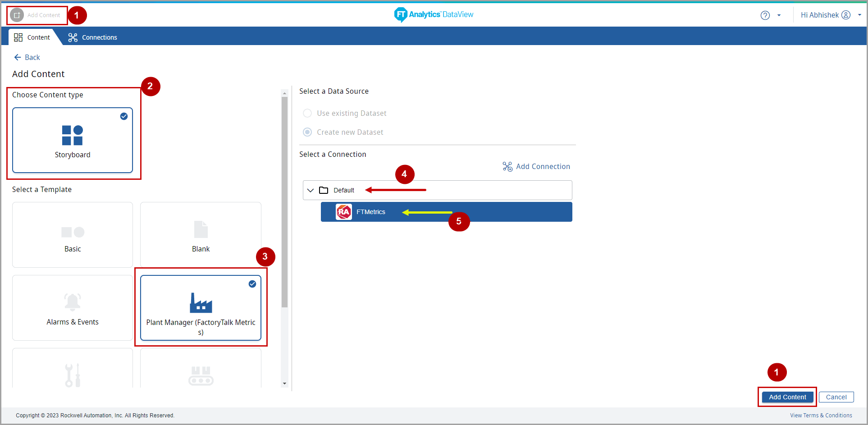Click the blue Add Content button
This screenshot has width=868, height=425.
tap(787, 397)
